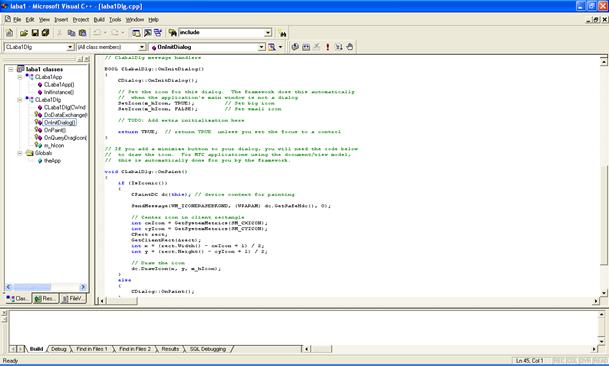Click the code editor scroll-down arrow
The height and width of the screenshot is (366, 609).
point(604,293)
